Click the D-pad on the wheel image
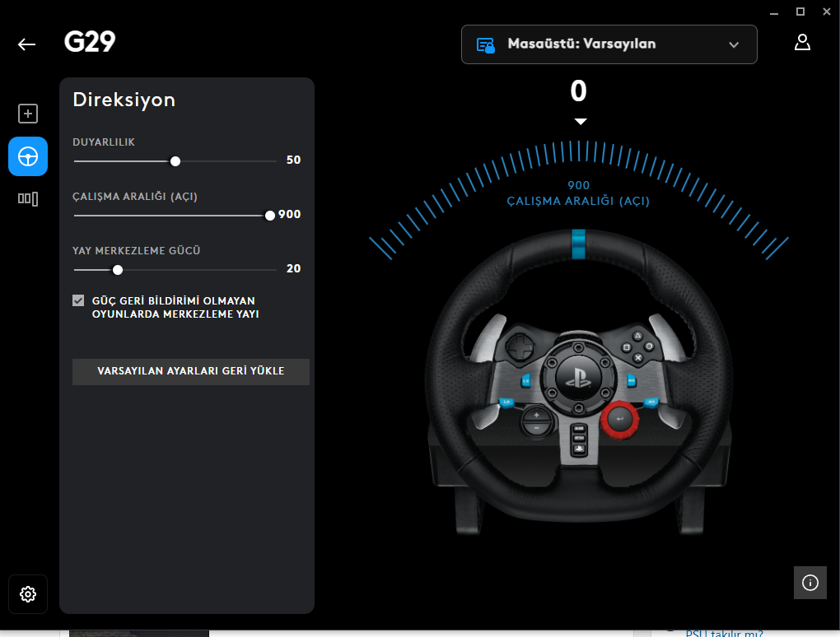Image resolution: width=840 pixels, height=637 pixels. (x=520, y=348)
